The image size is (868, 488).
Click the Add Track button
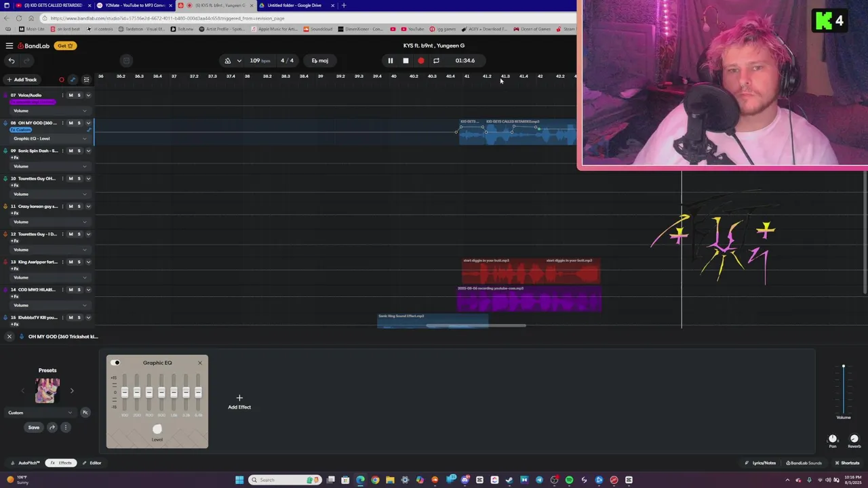(22, 79)
